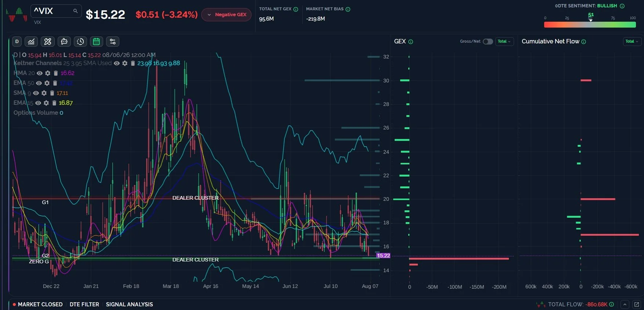644x310 pixels.
Task: Click the lower DEALER CLUSTER label near 15
Action: point(196,260)
